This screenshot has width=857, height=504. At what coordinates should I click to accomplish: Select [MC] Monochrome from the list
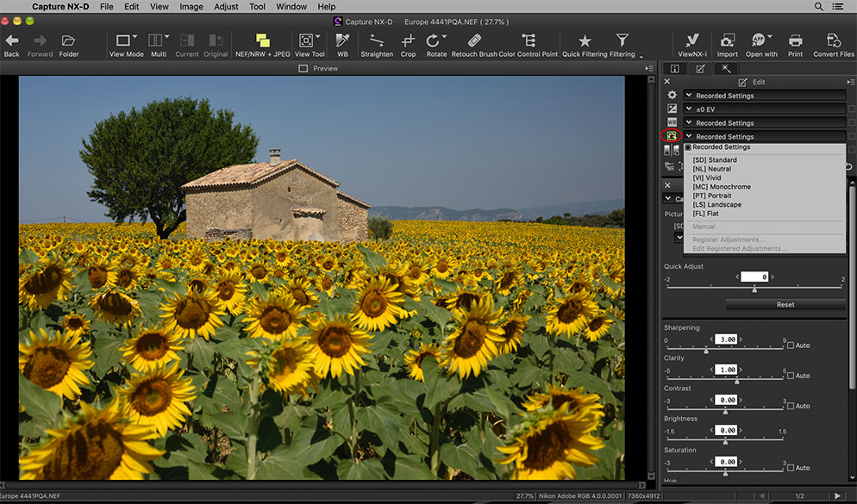(722, 187)
